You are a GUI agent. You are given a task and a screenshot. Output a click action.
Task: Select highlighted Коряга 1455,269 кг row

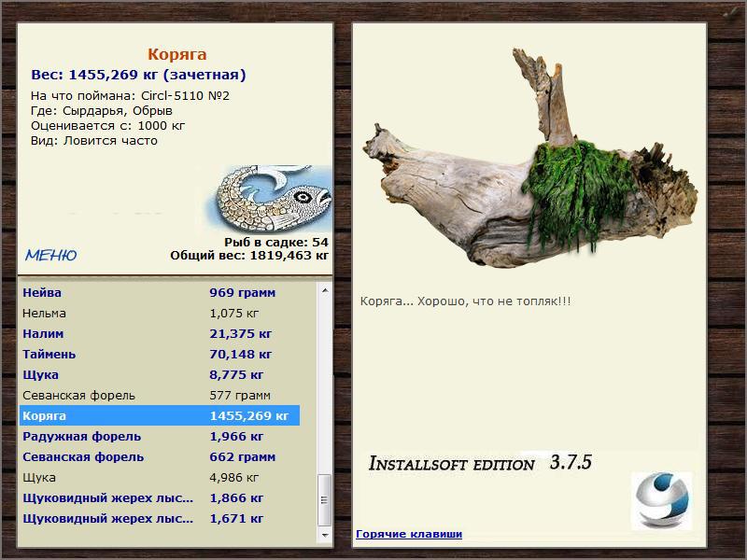click(160, 415)
